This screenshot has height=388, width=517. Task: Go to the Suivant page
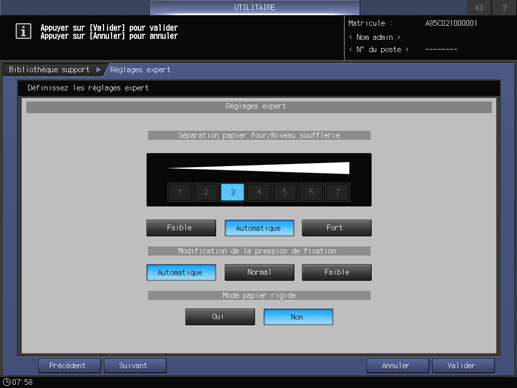[135, 366]
